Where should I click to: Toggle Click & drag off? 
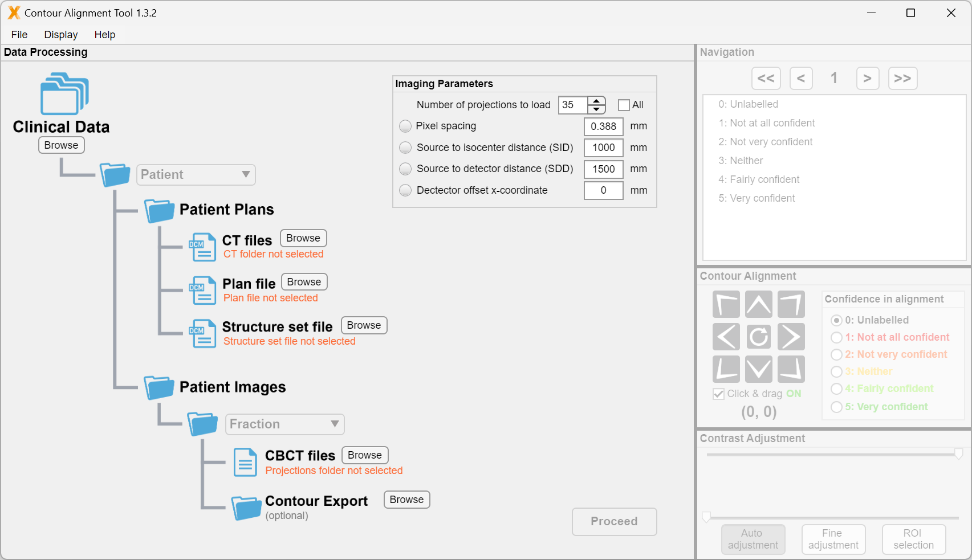(718, 394)
